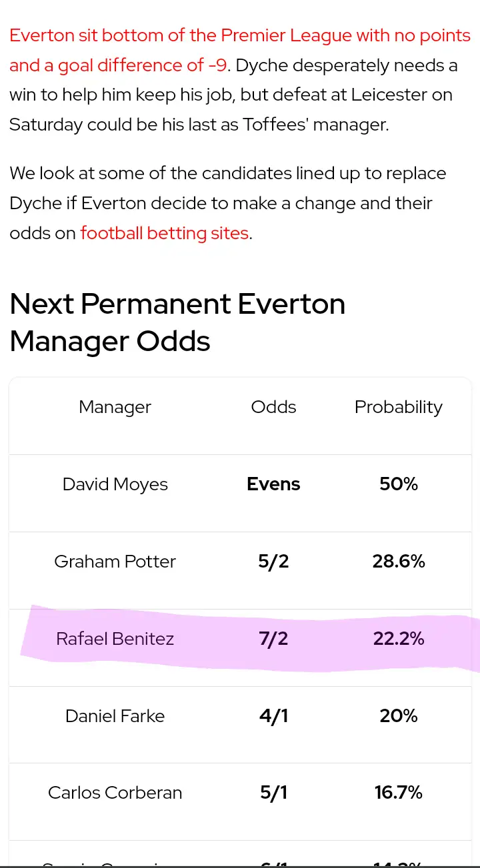Click the 5/1 odds value

click(273, 793)
